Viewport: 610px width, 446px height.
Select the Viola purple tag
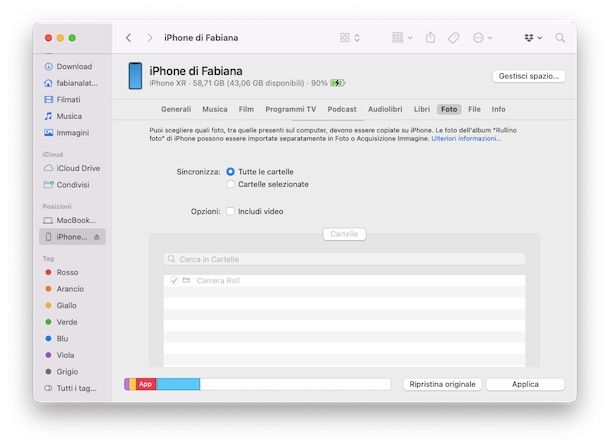click(x=60, y=355)
